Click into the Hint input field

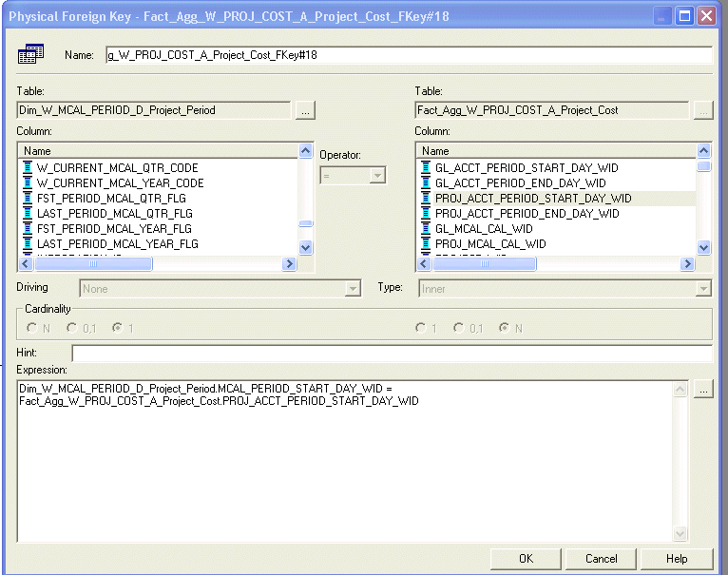pos(392,354)
